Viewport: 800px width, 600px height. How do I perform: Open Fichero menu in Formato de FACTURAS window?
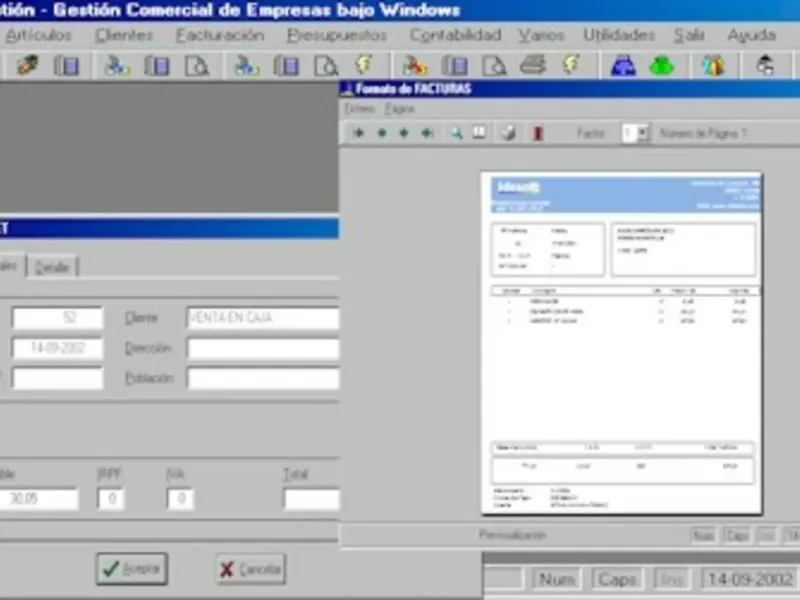click(x=359, y=109)
